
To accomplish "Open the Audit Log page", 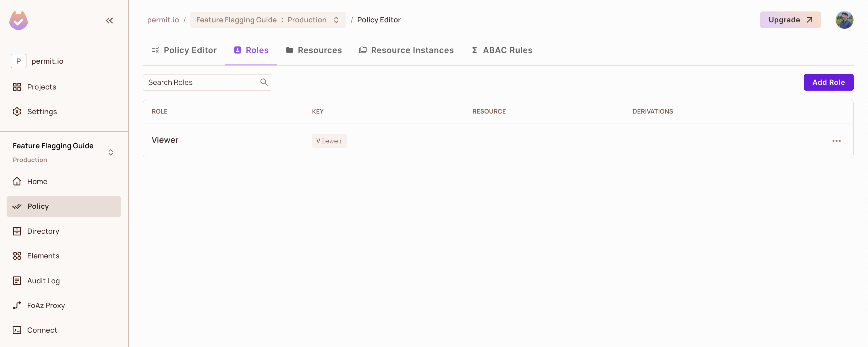I will point(43,281).
